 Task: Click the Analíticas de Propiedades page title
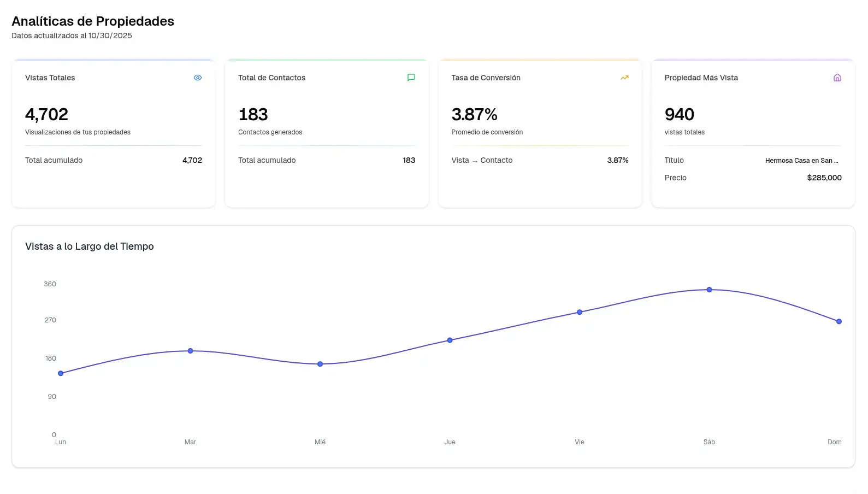click(93, 21)
